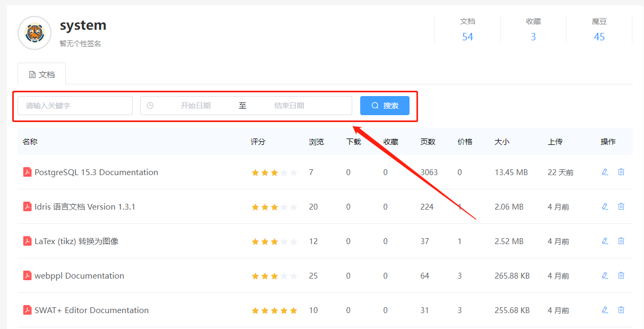Viewport: 644px width, 329px height.
Task: Set fifth star rating on PostgreSQL row
Action: [x=293, y=172]
